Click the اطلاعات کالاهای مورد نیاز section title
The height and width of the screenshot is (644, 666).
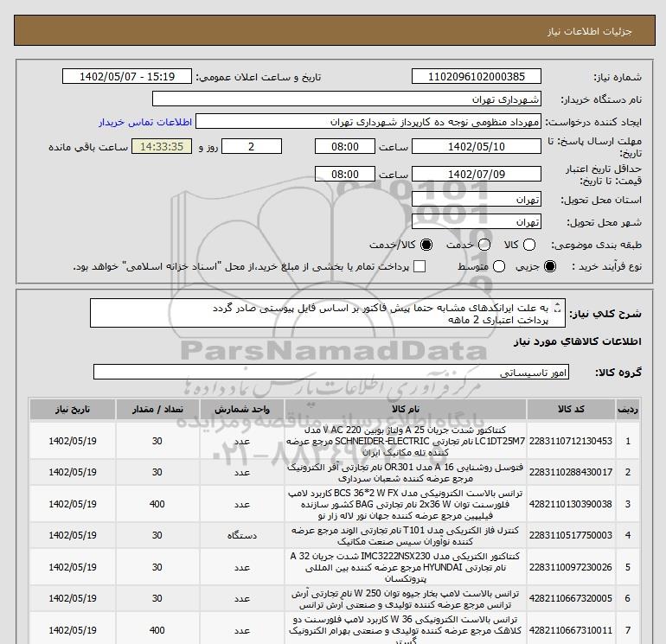click(578, 341)
